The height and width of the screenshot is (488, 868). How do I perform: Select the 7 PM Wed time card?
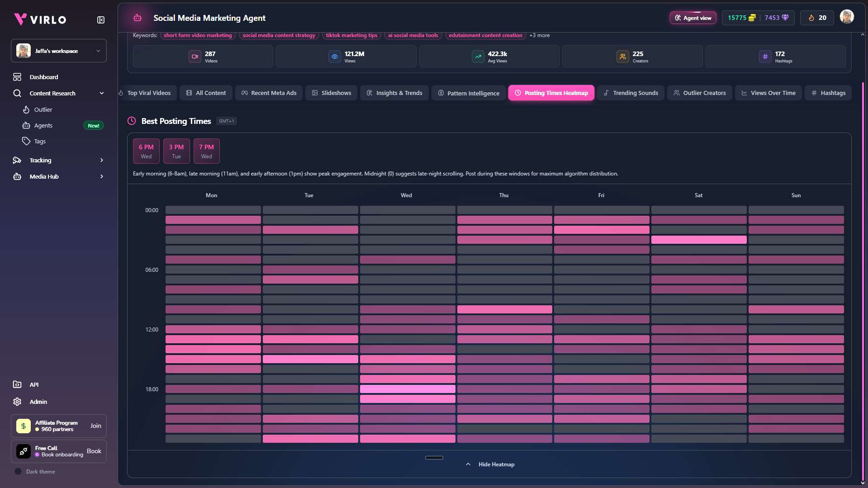point(207,151)
